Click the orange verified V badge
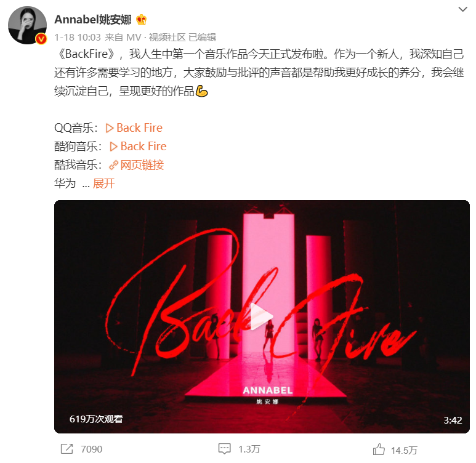 [41, 39]
